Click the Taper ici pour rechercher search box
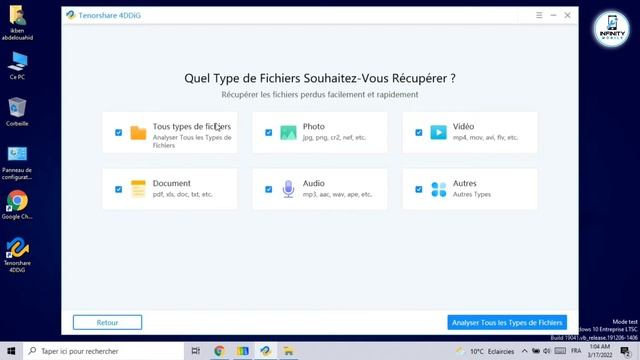The image size is (640, 360). pyautogui.click(x=103, y=351)
